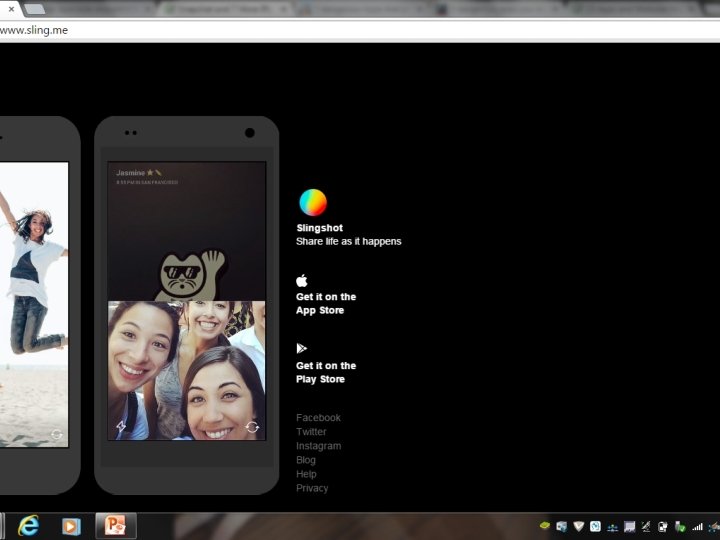Open the Help link
Image resolution: width=720 pixels, height=540 pixels.
pos(306,474)
